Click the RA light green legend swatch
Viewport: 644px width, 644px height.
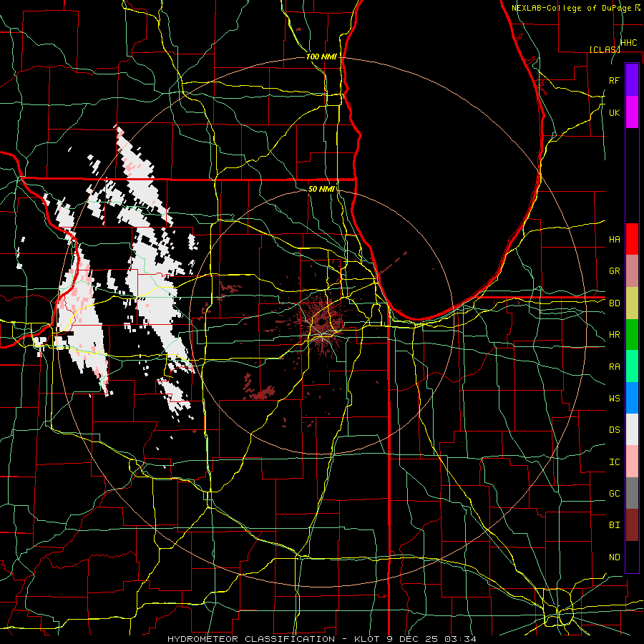pos(632,366)
